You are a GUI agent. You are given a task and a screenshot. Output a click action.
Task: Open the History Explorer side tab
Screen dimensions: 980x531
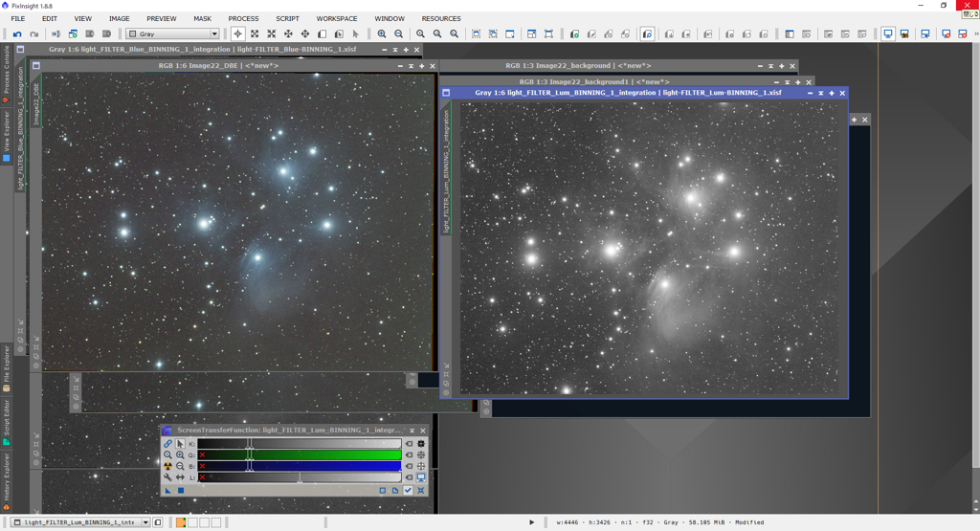point(6,476)
